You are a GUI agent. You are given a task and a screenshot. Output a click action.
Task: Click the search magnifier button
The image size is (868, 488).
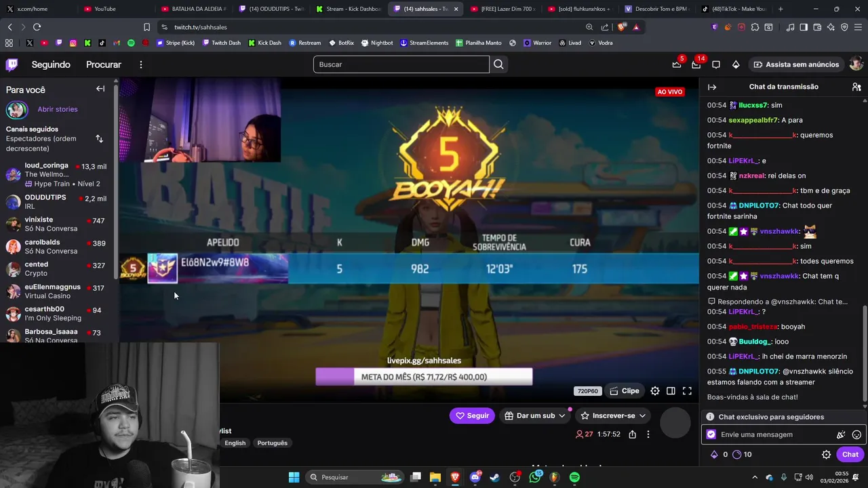pos(498,64)
